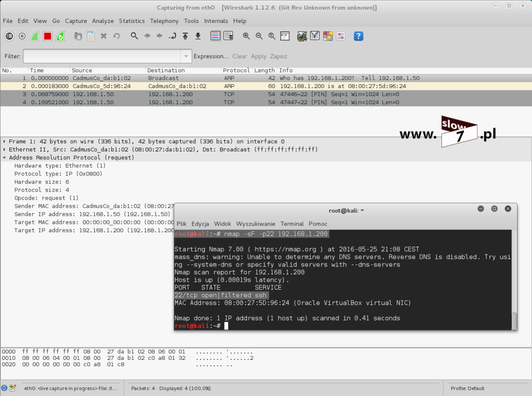Open the Analyze menu
The height and width of the screenshot is (396, 532).
pyautogui.click(x=103, y=21)
